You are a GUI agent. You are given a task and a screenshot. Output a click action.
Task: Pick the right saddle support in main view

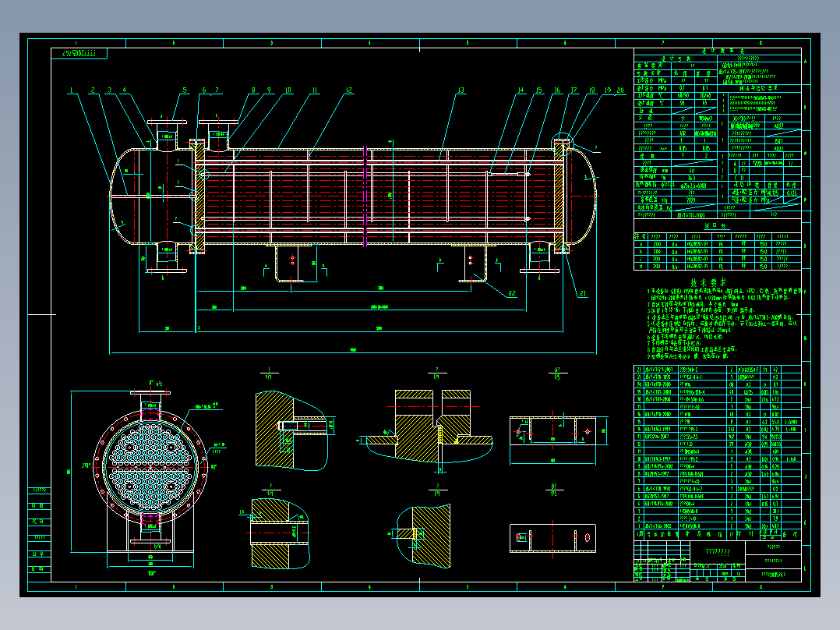472,262
